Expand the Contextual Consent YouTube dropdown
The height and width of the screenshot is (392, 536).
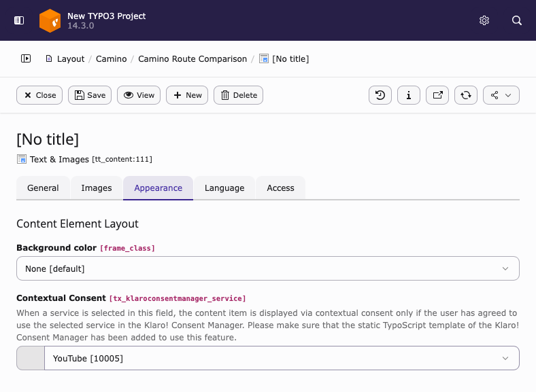[x=282, y=358]
